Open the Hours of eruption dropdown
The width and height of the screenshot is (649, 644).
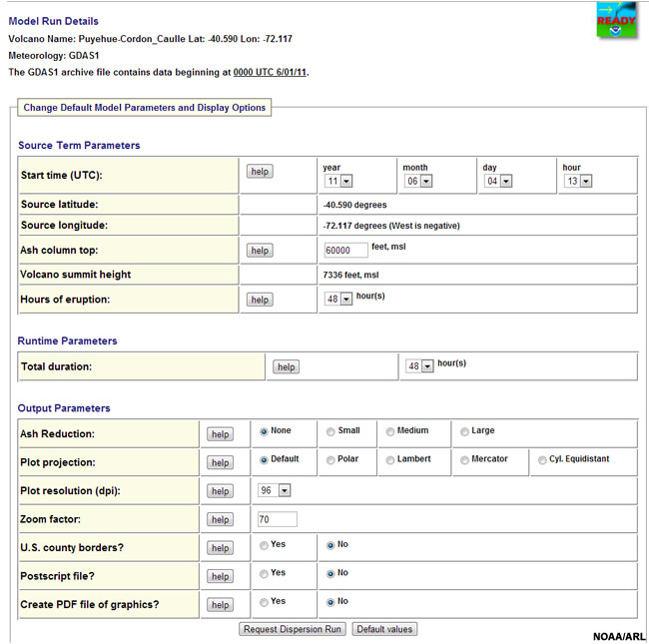pos(338,299)
